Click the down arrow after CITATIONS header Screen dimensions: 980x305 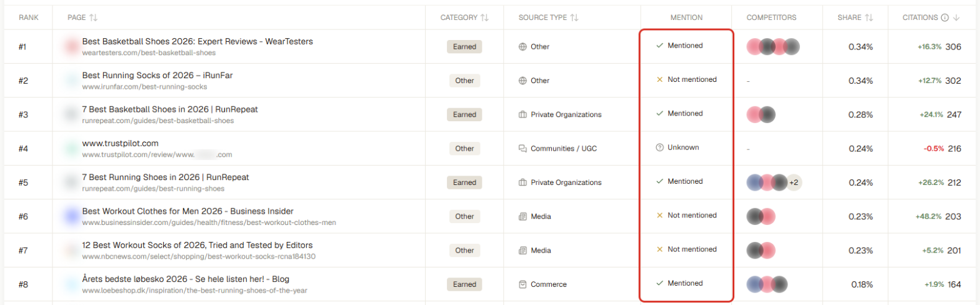click(956, 17)
